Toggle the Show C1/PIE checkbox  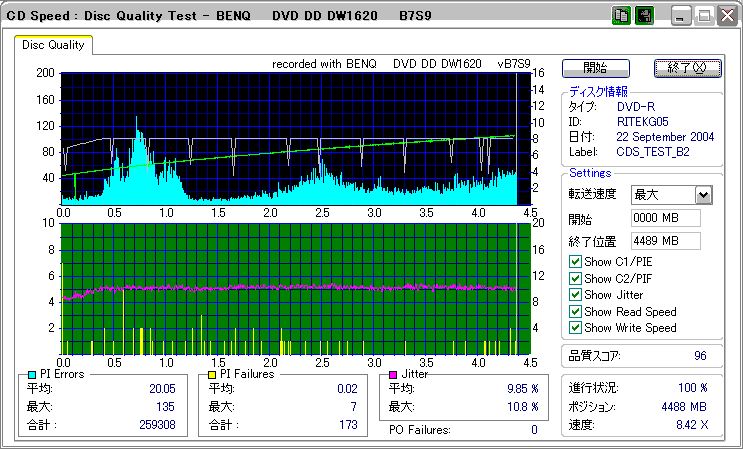(x=575, y=261)
